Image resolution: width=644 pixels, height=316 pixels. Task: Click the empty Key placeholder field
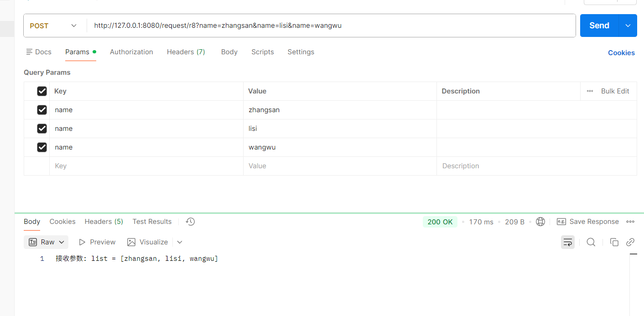(146, 166)
